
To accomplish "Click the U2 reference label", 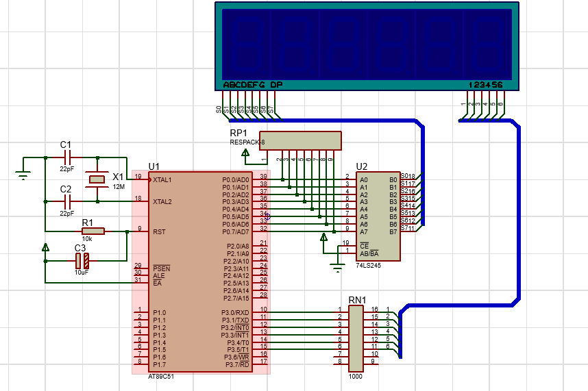I will (361, 166).
